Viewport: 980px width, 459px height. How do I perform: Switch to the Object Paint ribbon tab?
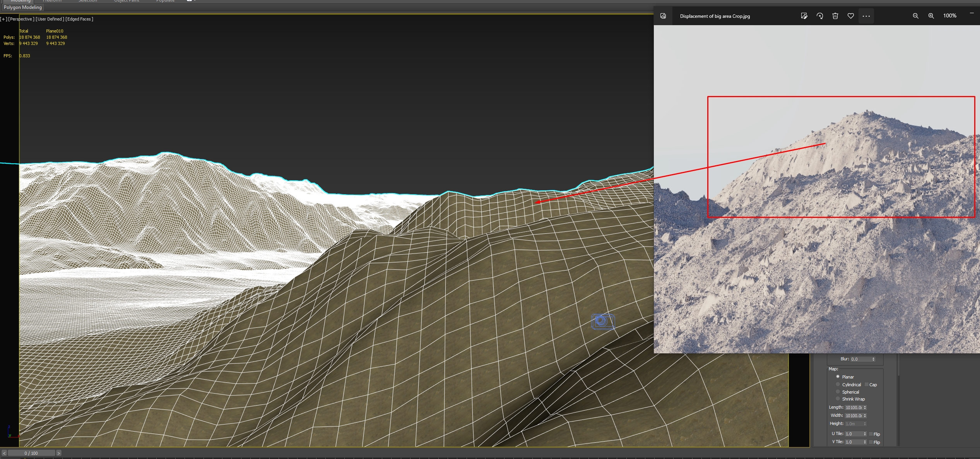pos(127,1)
